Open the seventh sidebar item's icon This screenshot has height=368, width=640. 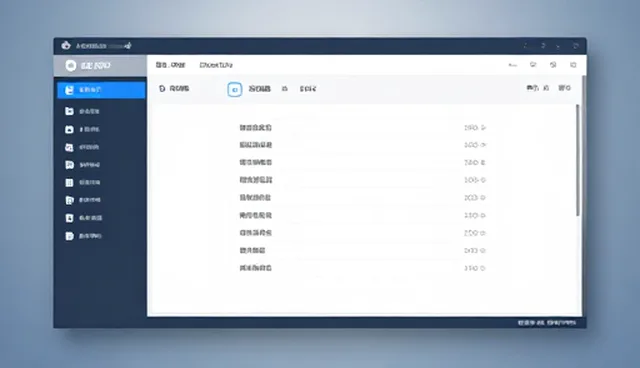tap(69, 200)
